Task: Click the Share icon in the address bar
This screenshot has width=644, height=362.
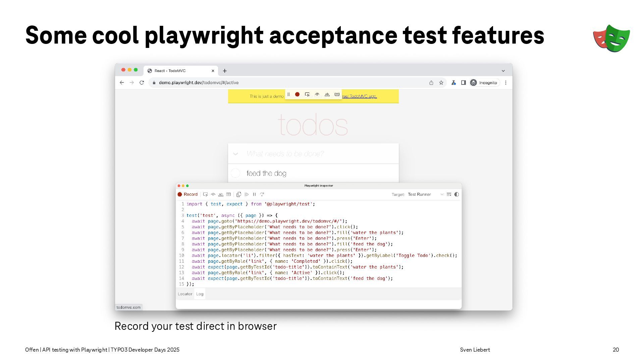Action: [431, 82]
